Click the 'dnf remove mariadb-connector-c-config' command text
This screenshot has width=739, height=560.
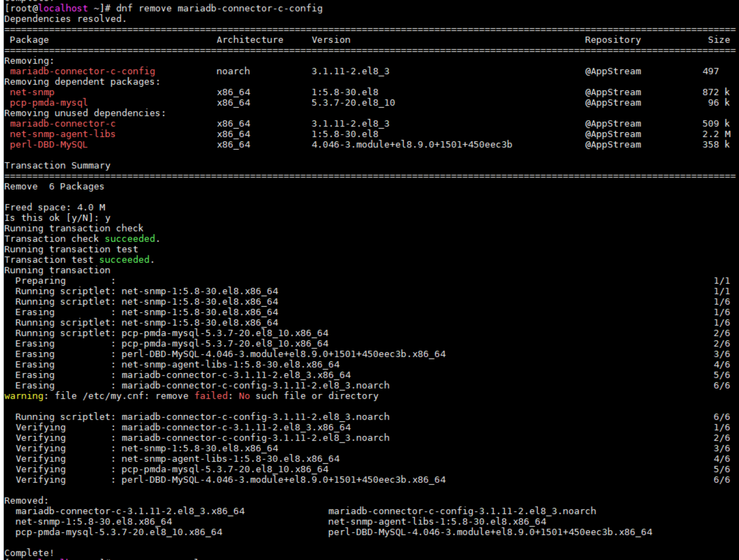click(219, 8)
